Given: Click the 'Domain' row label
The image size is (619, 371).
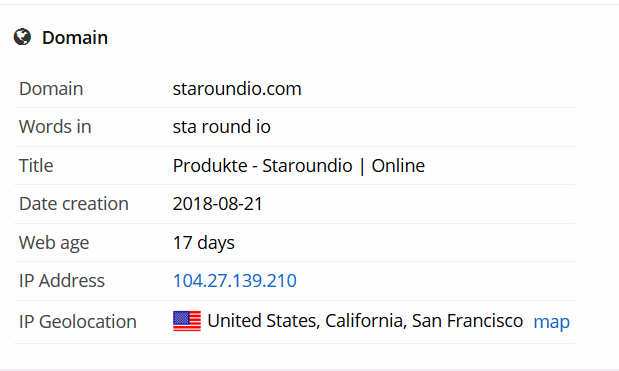Looking at the screenshot, I should [51, 88].
